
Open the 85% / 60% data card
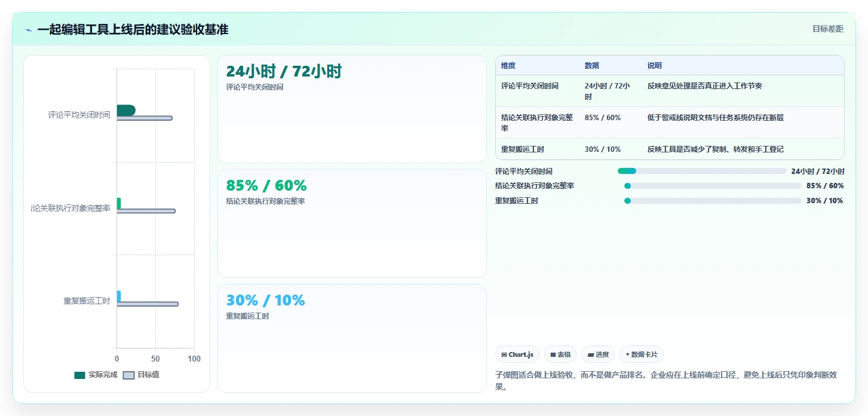pos(352,224)
